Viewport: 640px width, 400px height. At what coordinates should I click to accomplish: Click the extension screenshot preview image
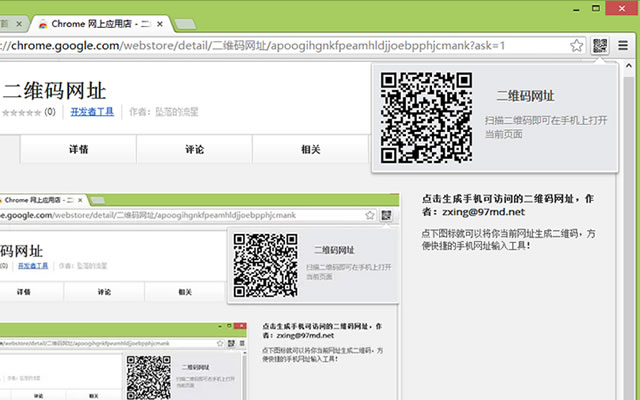click(x=200, y=296)
